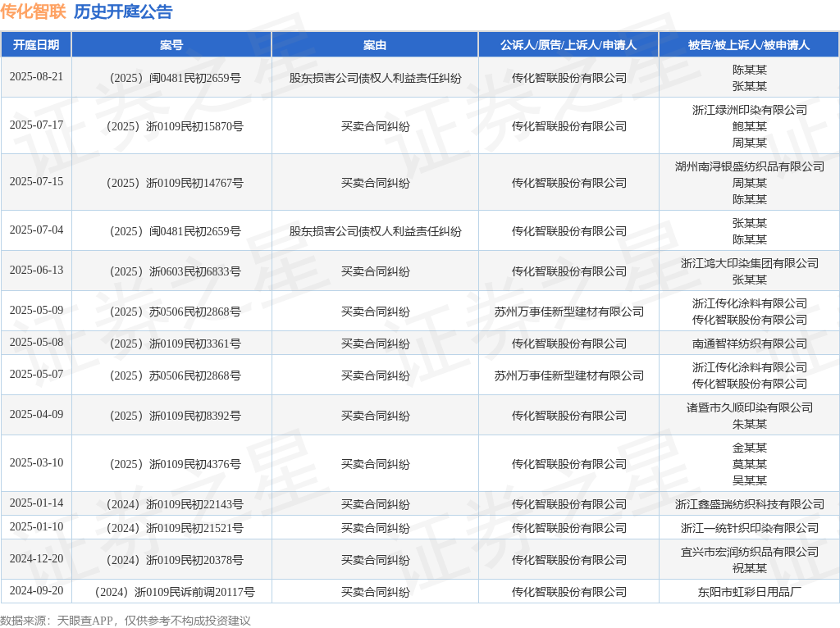Viewport: 840px width, 628px height.
Task: Click defendant 湖州南浔银盛纺织品有限公司
Action: (750, 166)
